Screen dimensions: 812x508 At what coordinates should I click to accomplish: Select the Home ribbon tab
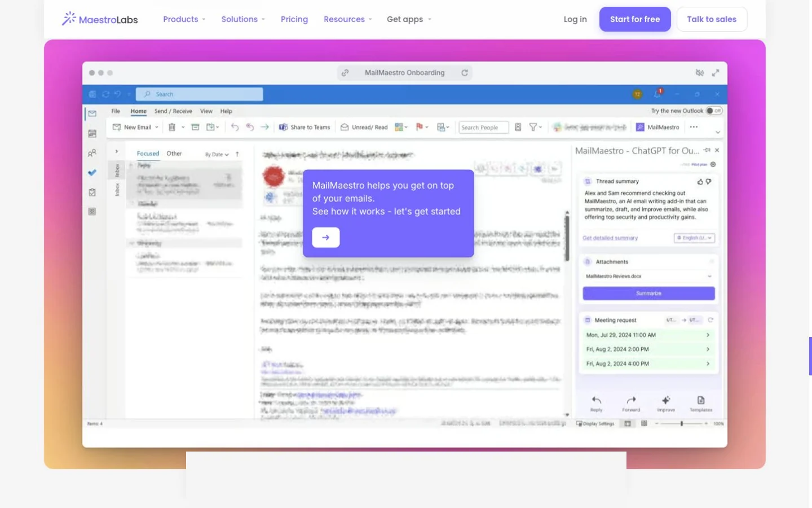click(138, 111)
